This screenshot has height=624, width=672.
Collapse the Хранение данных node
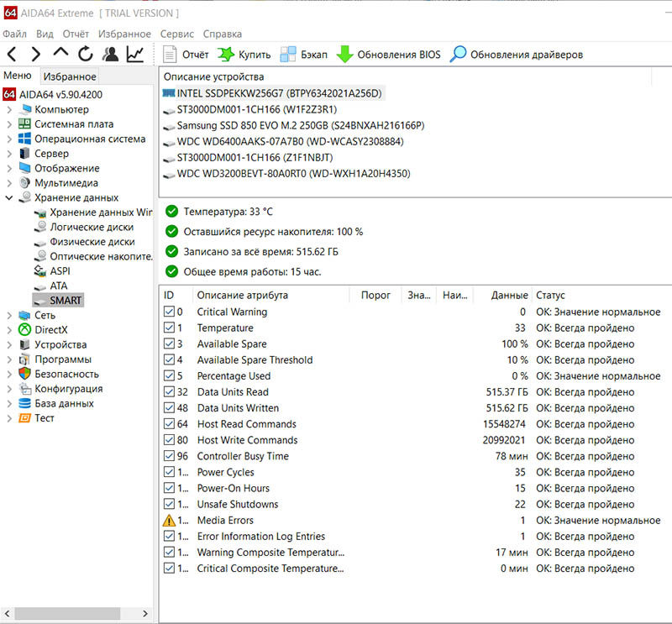click(x=9, y=197)
